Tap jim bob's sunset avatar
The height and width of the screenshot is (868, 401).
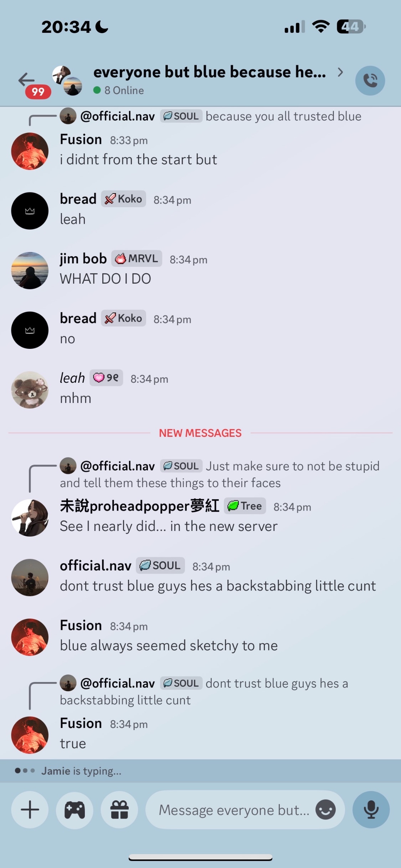pyautogui.click(x=30, y=270)
